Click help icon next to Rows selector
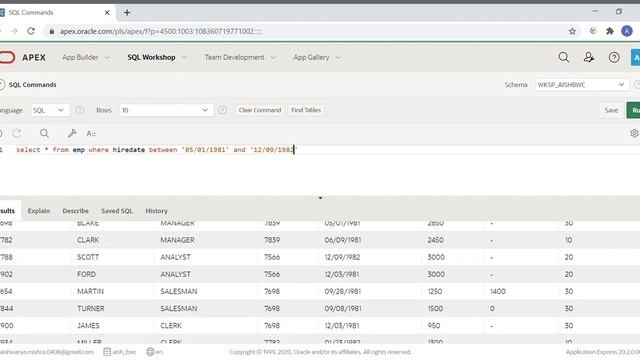Viewport: 640px width, 360px height. click(222, 110)
